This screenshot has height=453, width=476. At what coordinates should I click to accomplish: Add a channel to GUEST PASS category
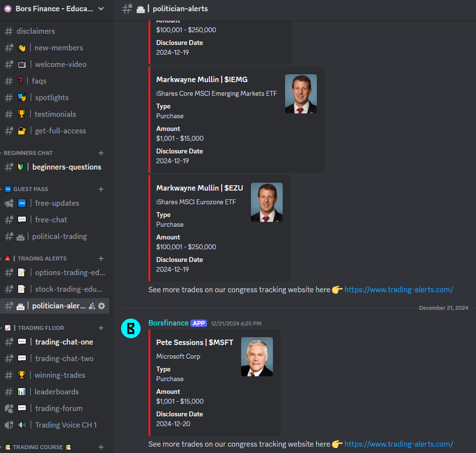point(101,189)
